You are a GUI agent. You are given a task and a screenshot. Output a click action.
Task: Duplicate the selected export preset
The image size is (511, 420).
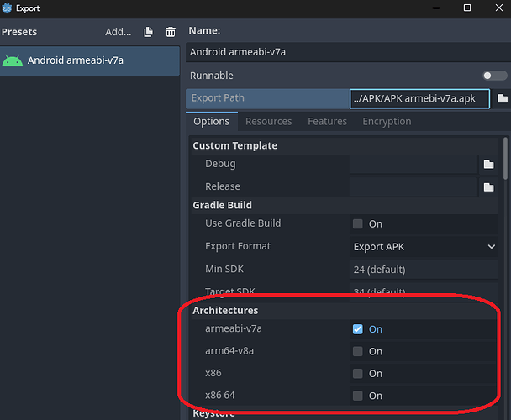point(148,32)
